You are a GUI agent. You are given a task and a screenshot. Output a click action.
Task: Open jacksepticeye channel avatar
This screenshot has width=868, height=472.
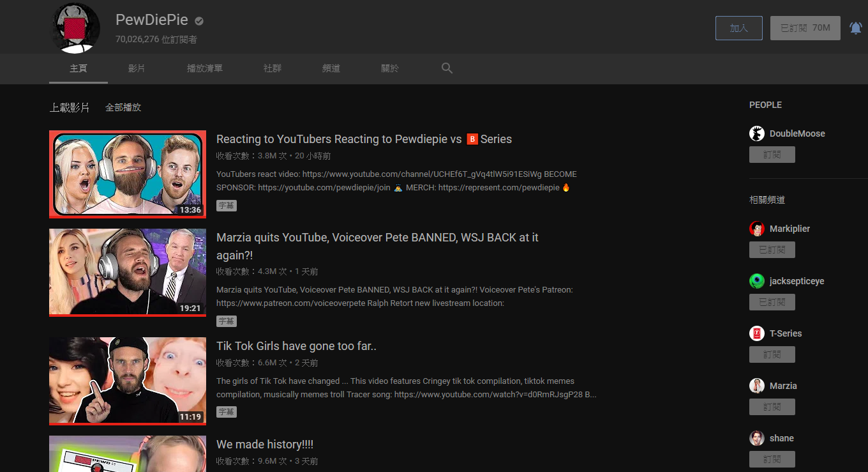(x=757, y=281)
